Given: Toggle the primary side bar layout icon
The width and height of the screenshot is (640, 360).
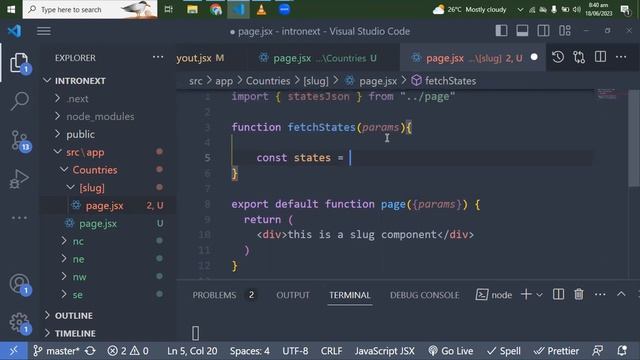Looking at the screenshot, I should (501, 31).
